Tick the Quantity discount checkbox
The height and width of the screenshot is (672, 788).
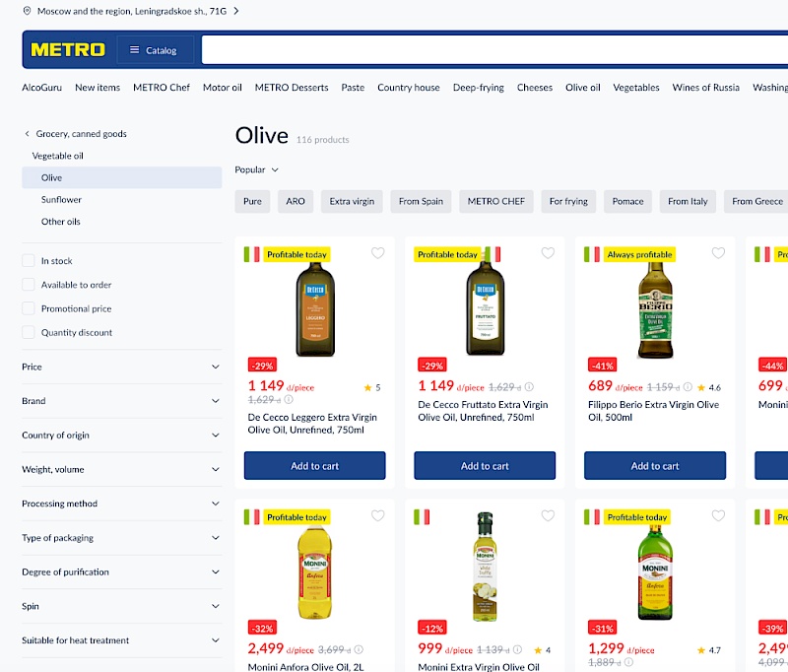[x=29, y=332]
